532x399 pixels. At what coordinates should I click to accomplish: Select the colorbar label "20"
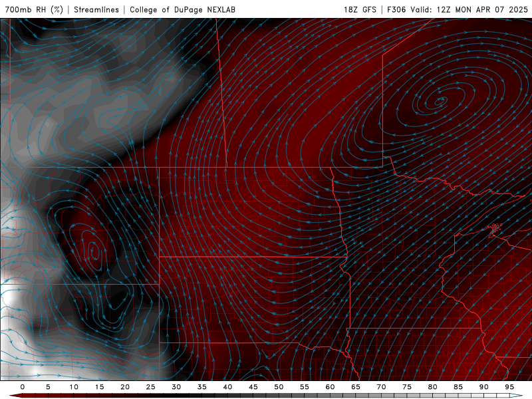[125, 387]
